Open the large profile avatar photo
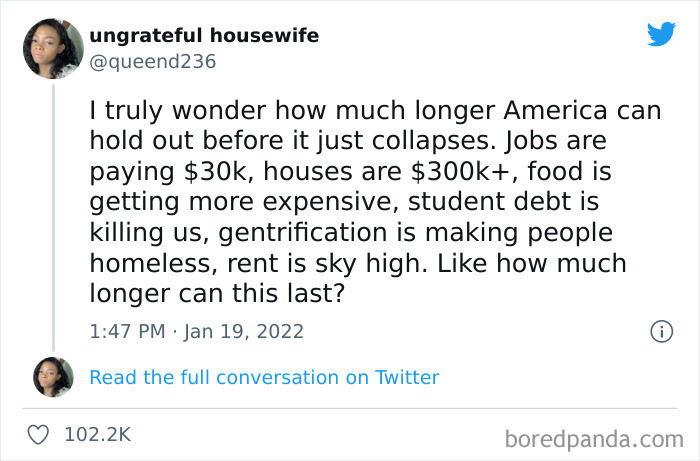The height and width of the screenshot is (461, 700). click(52, 48)
